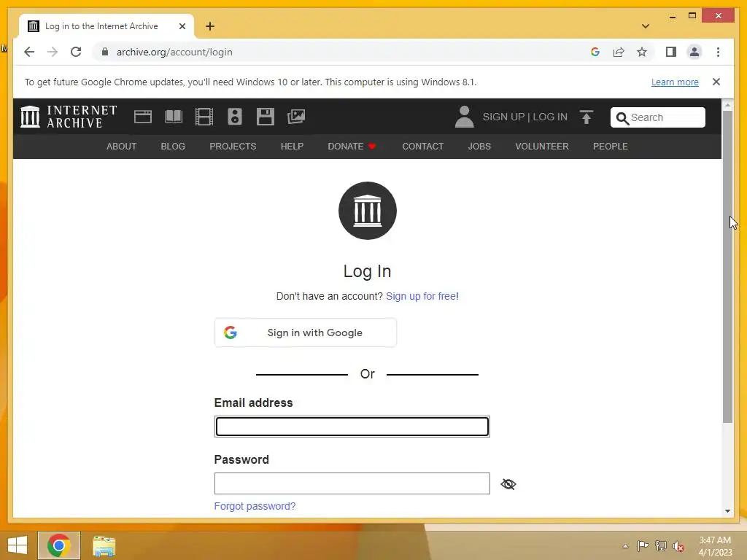Open the Chrome side panel icon
The height and width of the screenshot is (560, 747).
(x=671, y=52)
